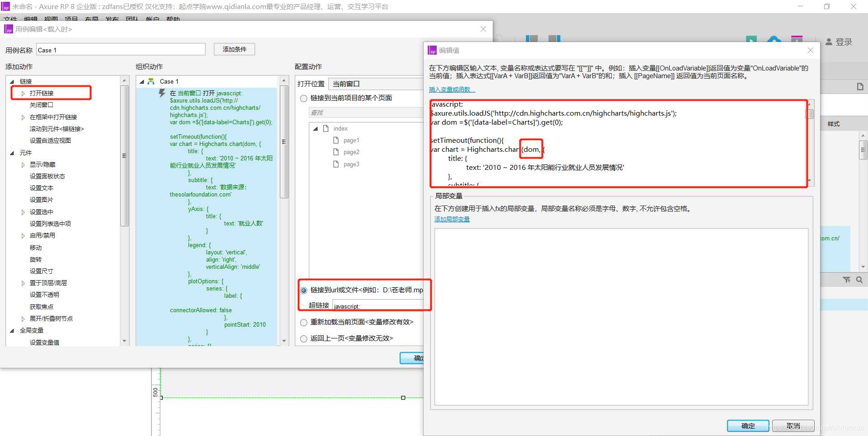This screenshot has height=436, width=868.
Task: Click the page1 document icon
Action: coord(336,140)
